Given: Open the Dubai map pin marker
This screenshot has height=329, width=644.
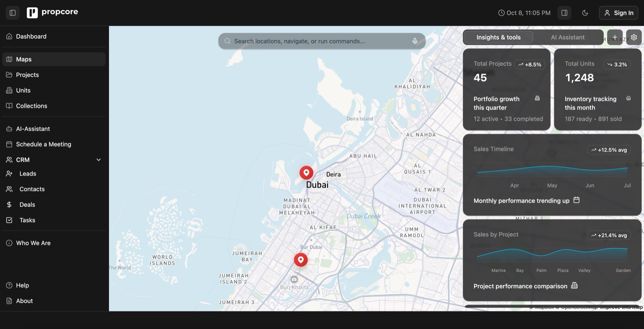Looking at the screenshot, I should pos(306,172).
